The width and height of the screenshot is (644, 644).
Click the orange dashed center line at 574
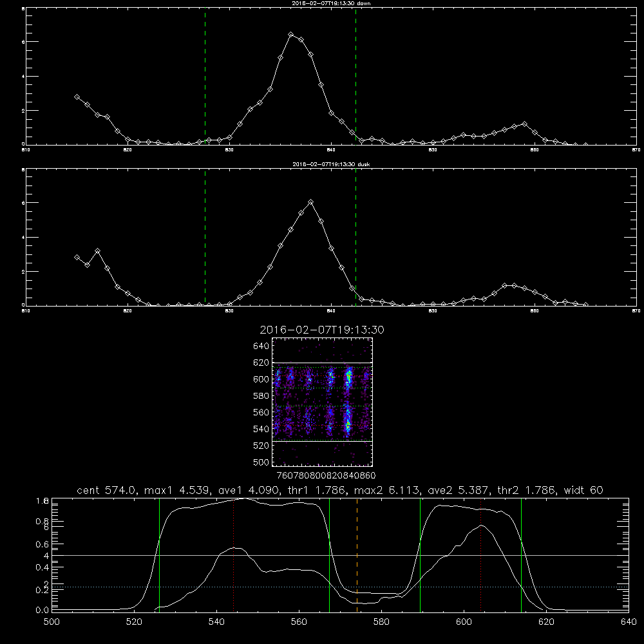[357, 555]
